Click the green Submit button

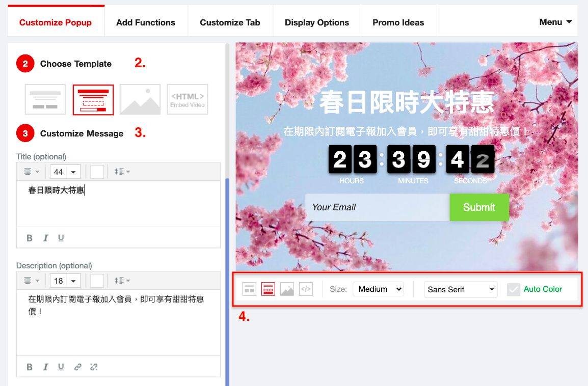coord(479,207)
